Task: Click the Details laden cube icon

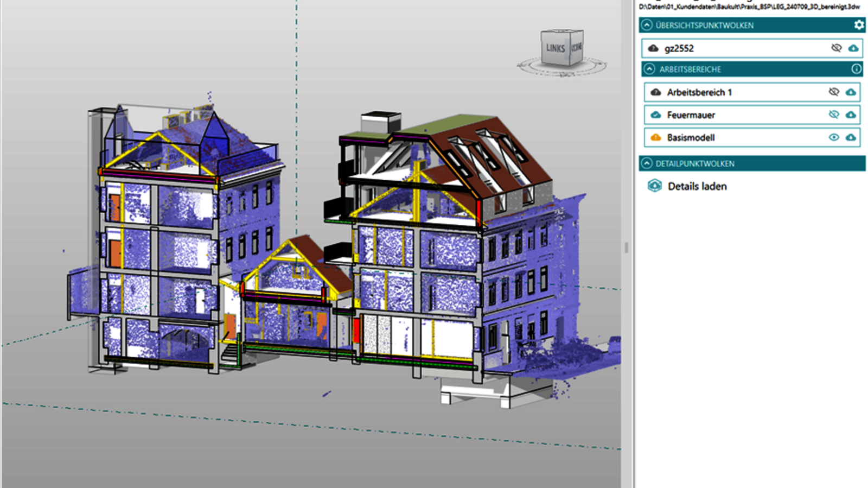Action: click(x=655, y=186)
